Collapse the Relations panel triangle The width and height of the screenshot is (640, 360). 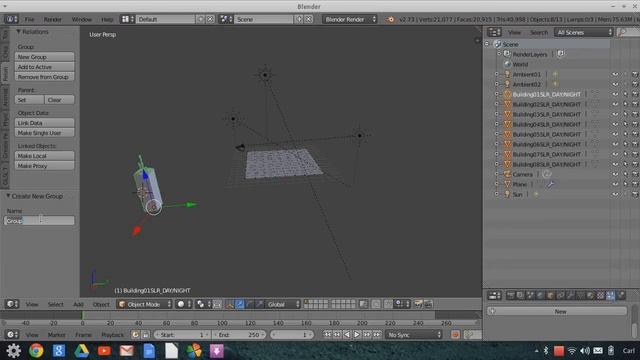pos(18,32)
